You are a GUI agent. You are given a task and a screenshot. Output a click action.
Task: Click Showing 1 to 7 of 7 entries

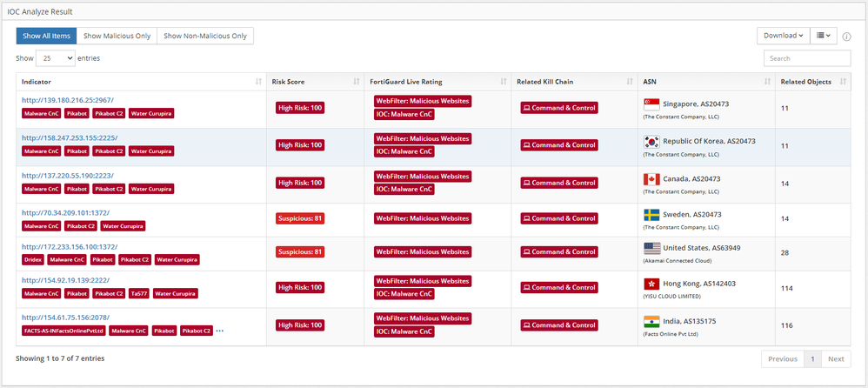60,358
